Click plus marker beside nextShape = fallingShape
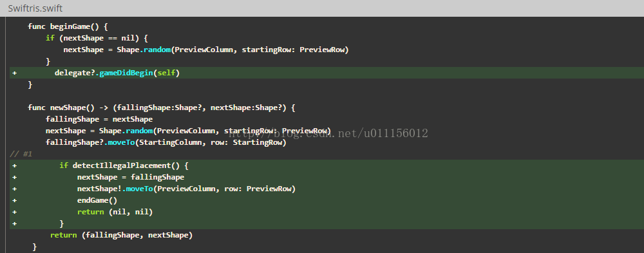 (x=15, y=177)
